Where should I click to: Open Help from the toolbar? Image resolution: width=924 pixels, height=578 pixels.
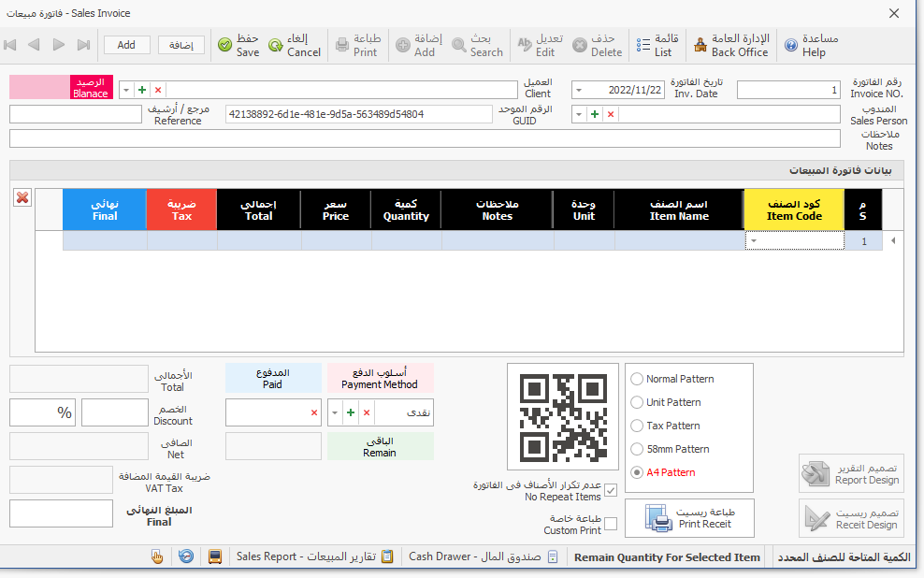[x=811, y=45]
